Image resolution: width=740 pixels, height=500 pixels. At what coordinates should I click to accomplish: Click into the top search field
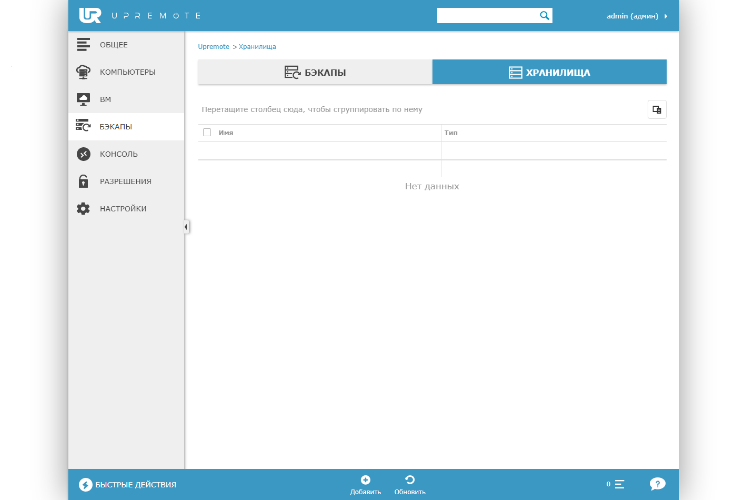point(487,16)
